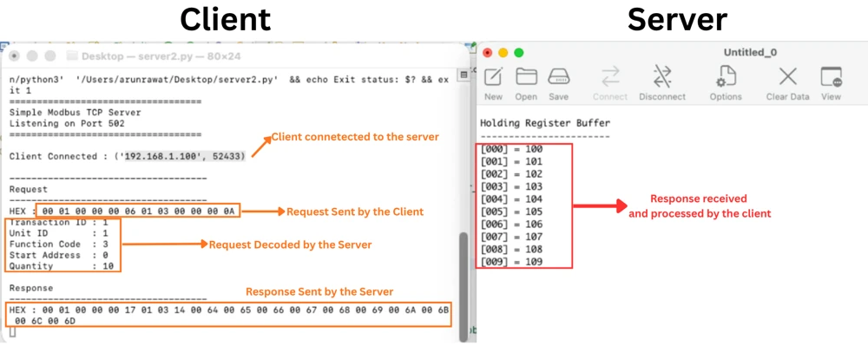Click the green zoom button on Untitled_0
This screenshot has height=345, width=868.
[x=519, y=53]
